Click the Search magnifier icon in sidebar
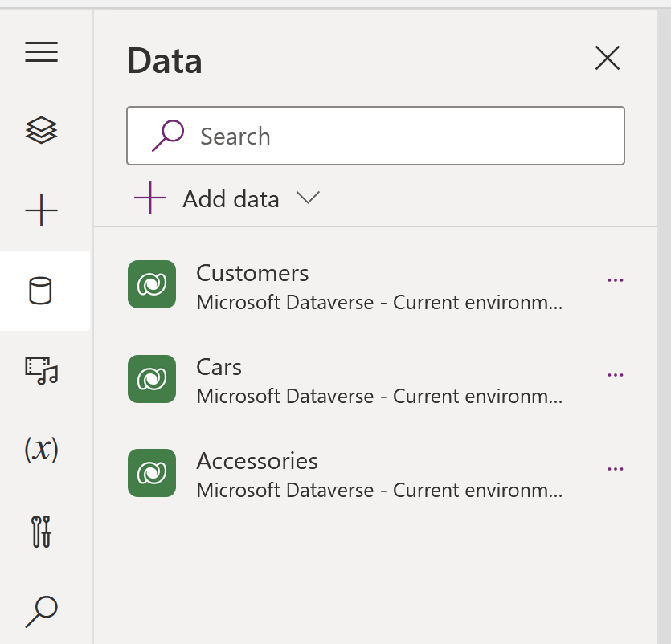 42,611
